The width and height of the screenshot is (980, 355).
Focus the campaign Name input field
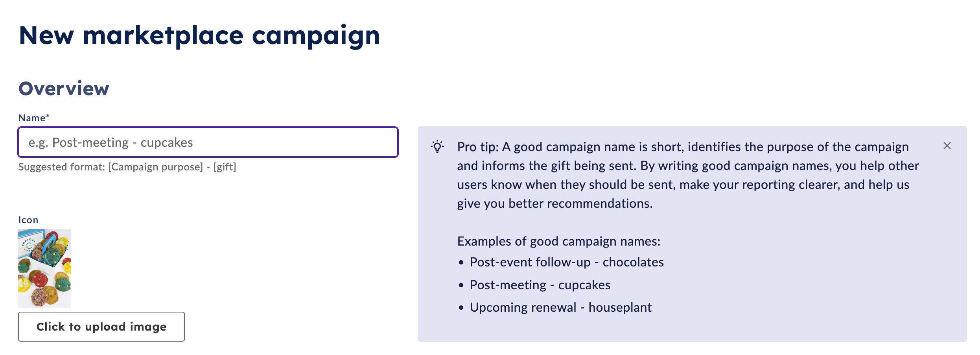pyautogui.click(x=208, y=142)
